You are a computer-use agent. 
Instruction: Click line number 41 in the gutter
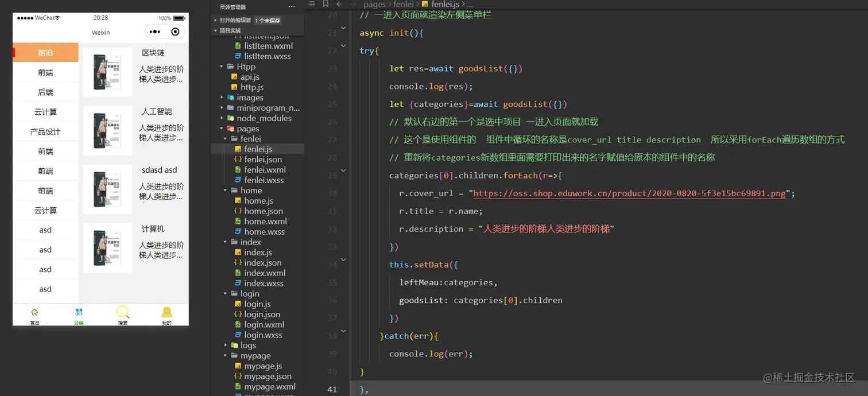click(332, 389)
